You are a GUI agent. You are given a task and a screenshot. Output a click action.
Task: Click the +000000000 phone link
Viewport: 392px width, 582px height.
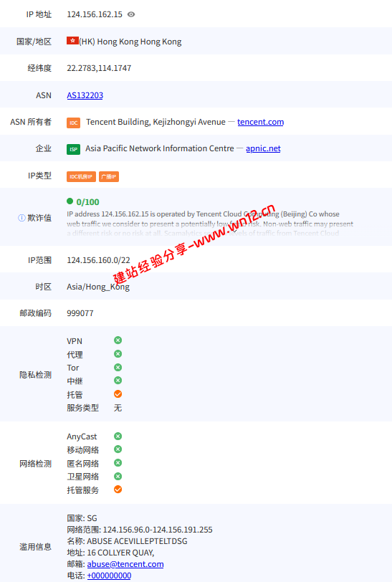109,576
